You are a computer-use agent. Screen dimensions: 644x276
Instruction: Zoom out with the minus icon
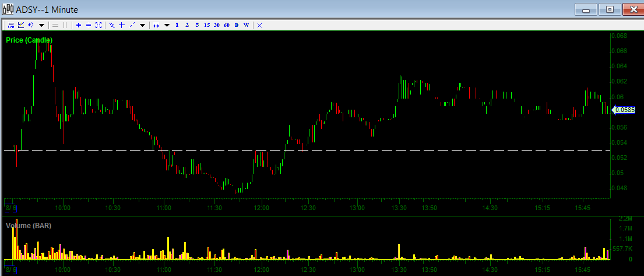tap(88, 25)
